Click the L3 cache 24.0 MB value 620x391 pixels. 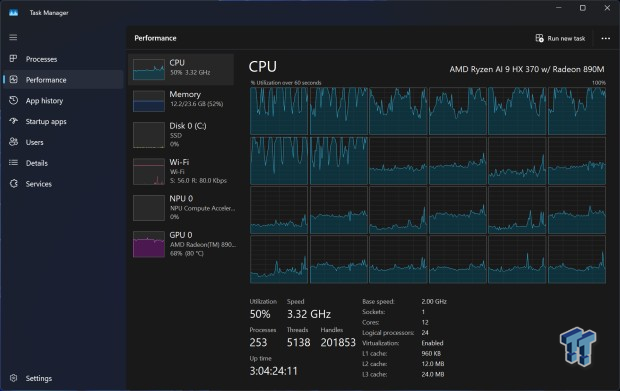433,374
